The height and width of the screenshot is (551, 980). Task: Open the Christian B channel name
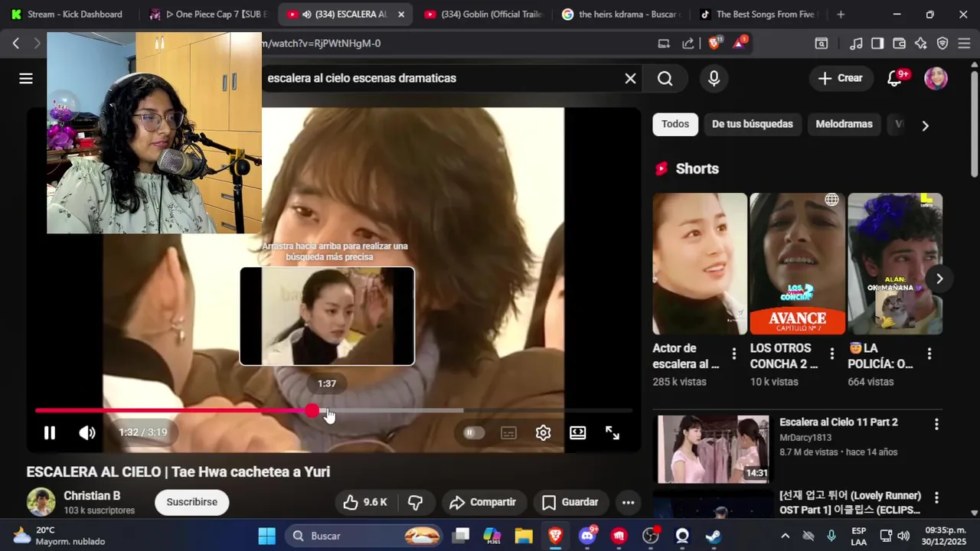coord(92,496)
